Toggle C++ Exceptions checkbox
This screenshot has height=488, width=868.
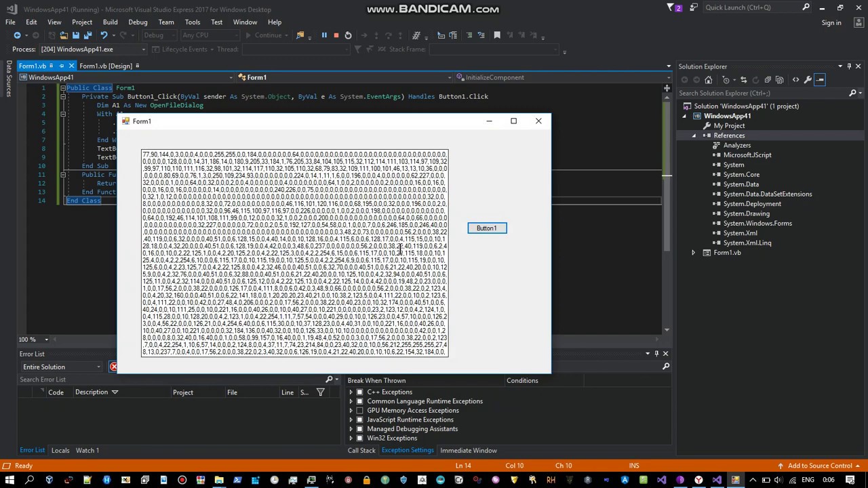[360, 392]
